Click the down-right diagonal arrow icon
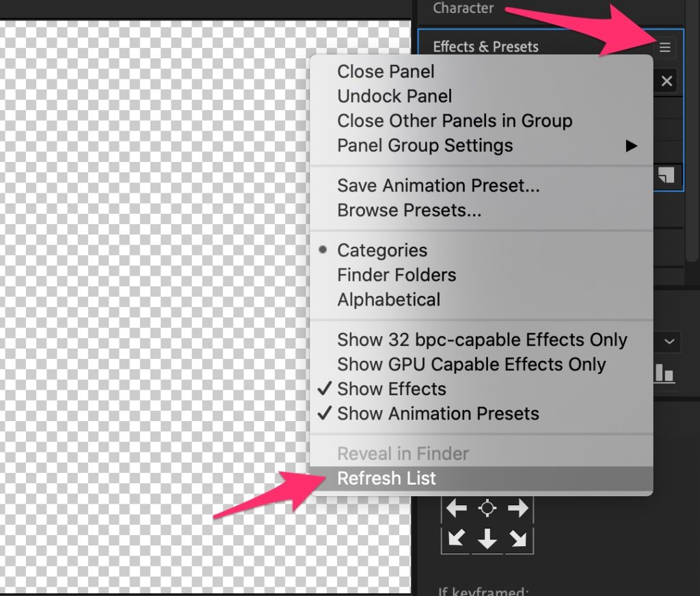Viewport: 700px width, 596px height. (518, 539)
